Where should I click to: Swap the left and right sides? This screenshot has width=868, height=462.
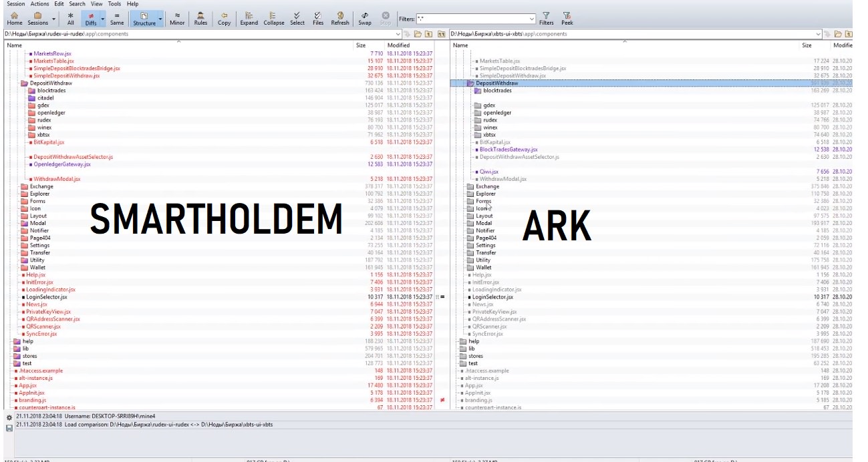pyautogui.click(x=365, y=18)
